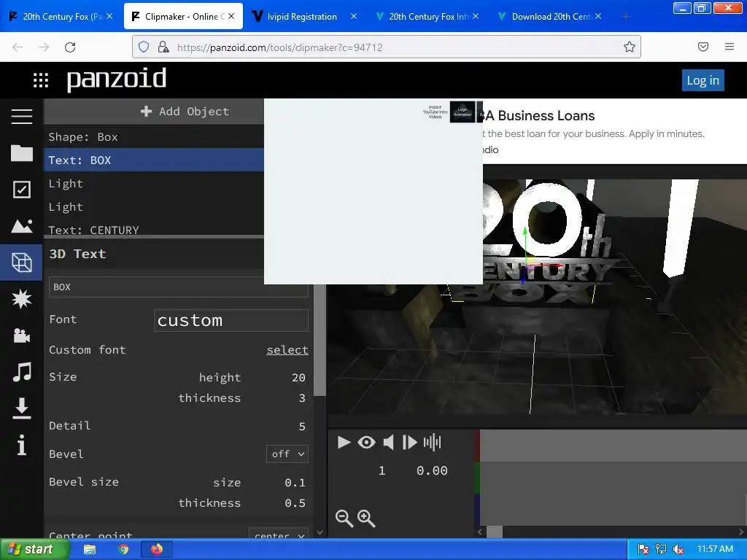The width and height of the screenshot is (747, 560).
Task: Open the Font dropdown showing custom
Action: pyautogui.click(x=231, y=321)
